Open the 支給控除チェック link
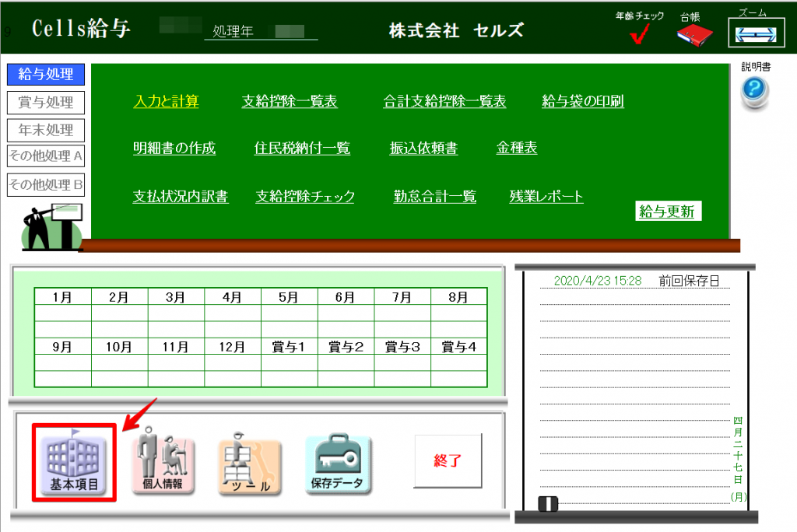797x532 pixels. pyautogui.click(x=305, y=196)
